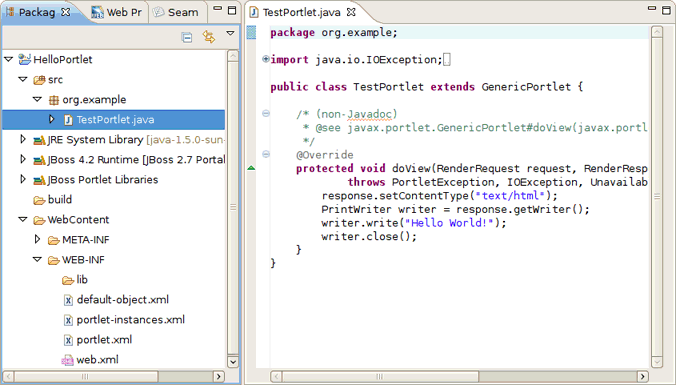Select portlet.xml in the tree

104,340
